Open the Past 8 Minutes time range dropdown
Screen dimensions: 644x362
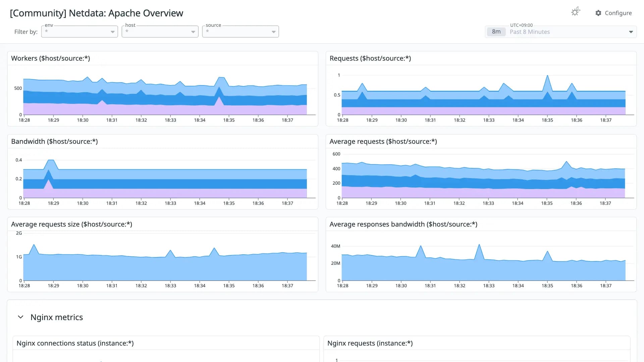click(561, 32)
